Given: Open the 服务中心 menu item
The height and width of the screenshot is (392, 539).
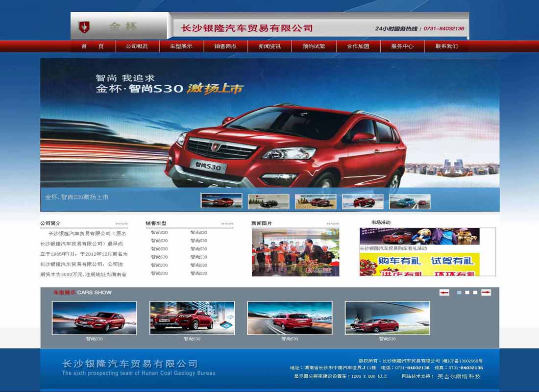Looking at the screenshot, I should coord(402,46).
